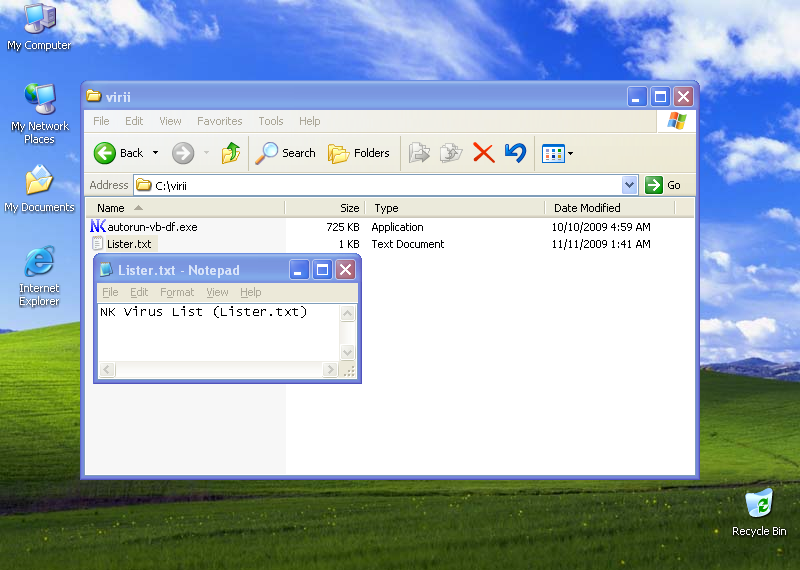Image resolution: width=800 pixels, height=570 pixels.
Task: Expand the Address bar dropdown arrow
Action: click(629, 185)
